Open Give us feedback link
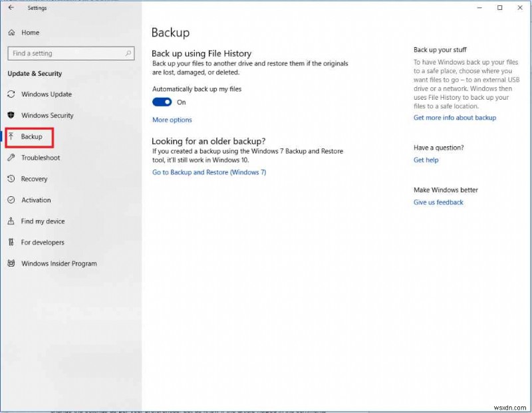This screenshot has width=532, height=413. click(x=438, y=203)
